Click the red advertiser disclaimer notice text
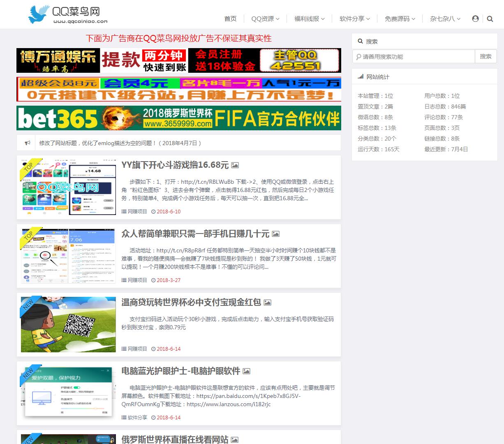 [x=179, y=38]
